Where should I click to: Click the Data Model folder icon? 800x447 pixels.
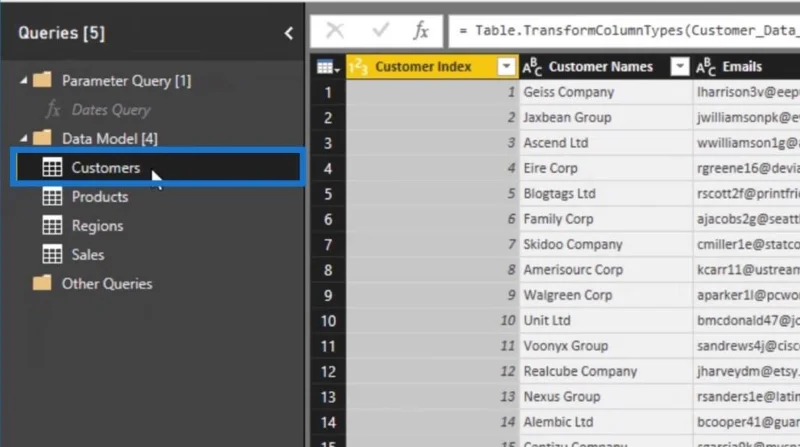pyautogui.click(x=42, y=138)
